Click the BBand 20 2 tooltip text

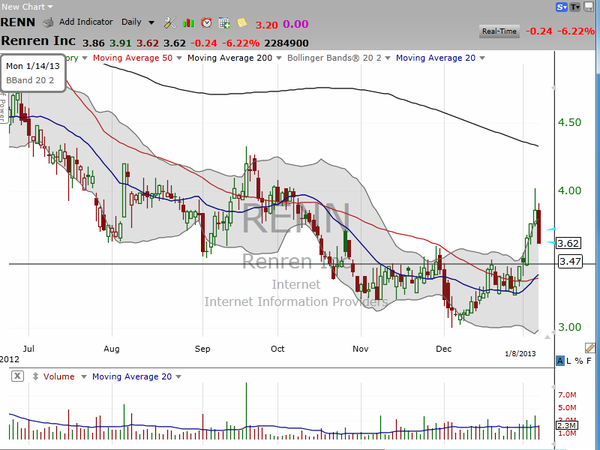point(30,80)
